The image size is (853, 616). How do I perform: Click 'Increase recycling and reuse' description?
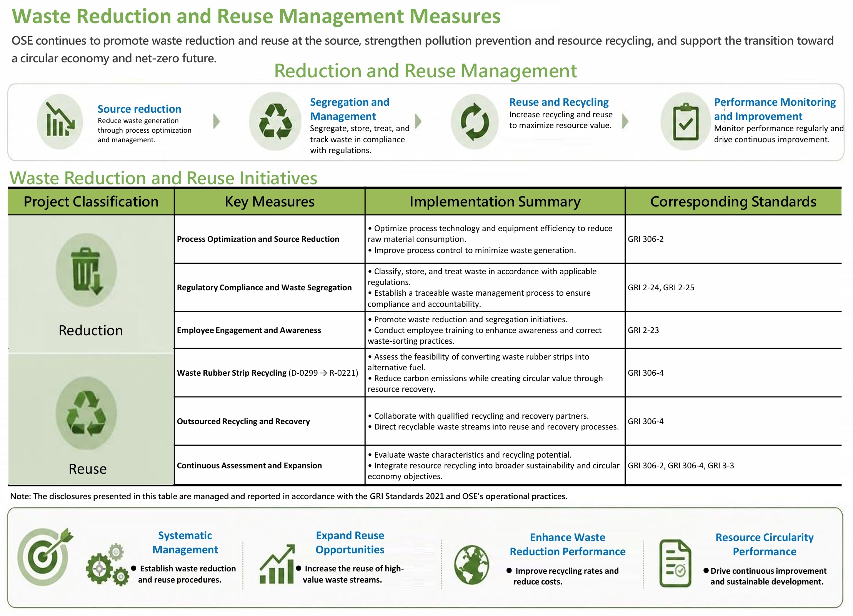561,120
